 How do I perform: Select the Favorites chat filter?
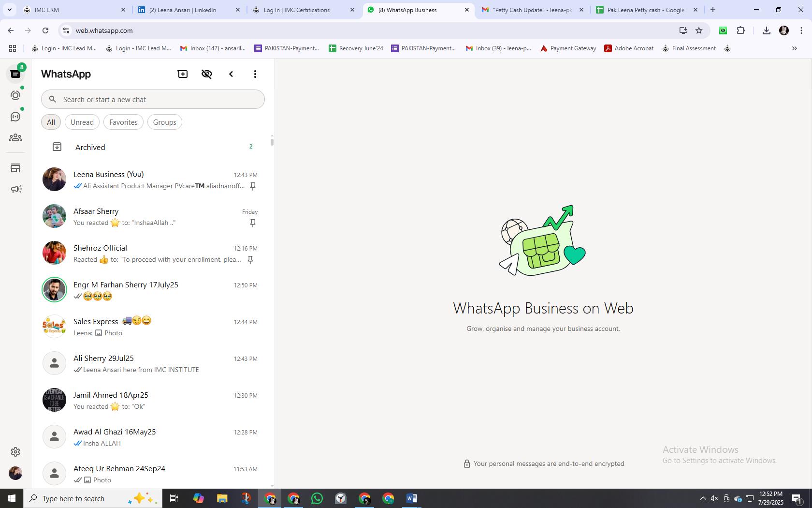click(123, 122)
